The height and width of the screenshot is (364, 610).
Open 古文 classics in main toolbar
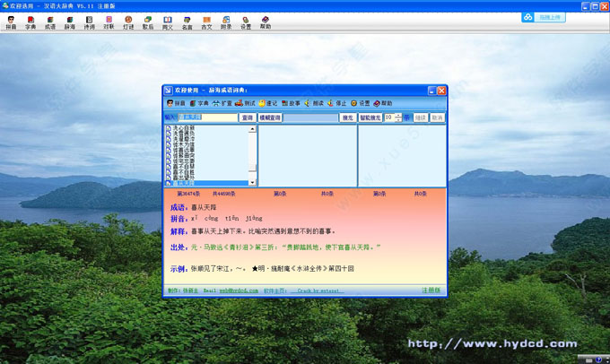click(x=206, y=23)
